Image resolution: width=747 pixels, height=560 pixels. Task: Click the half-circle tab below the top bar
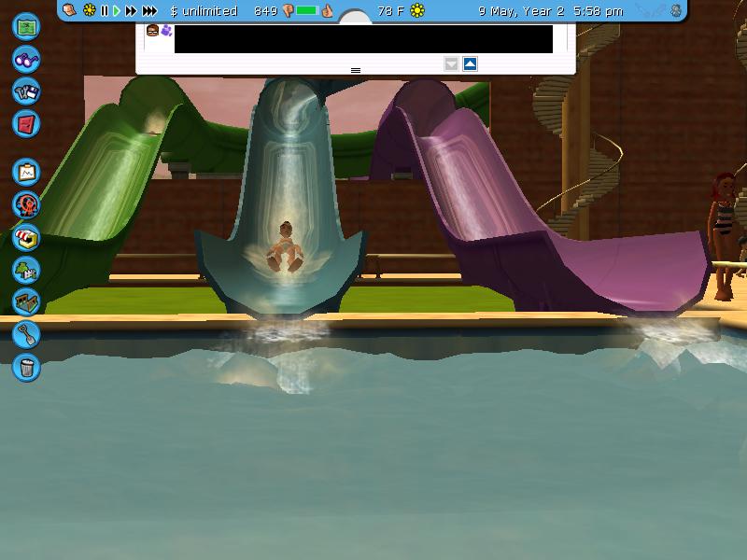point(355,17)
